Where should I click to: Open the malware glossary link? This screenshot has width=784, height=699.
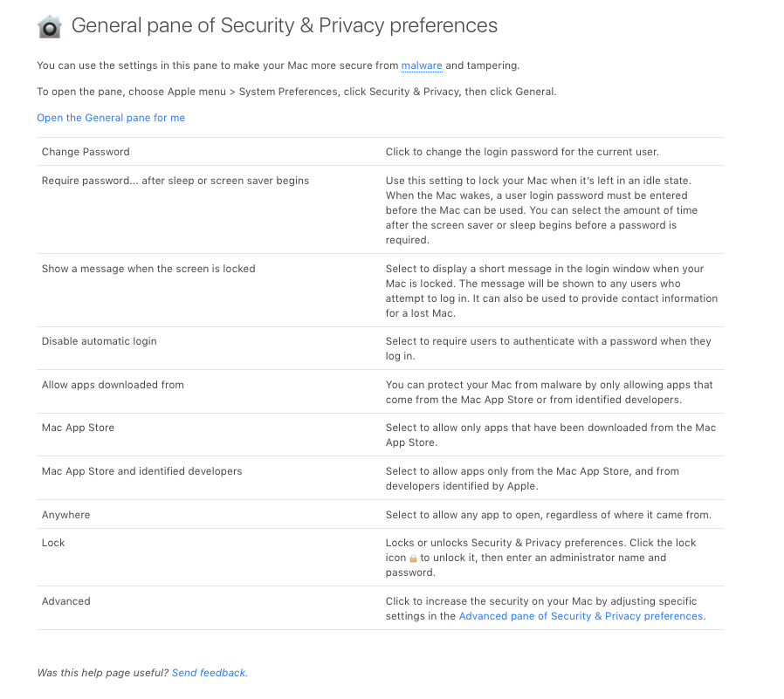(422, 65)
